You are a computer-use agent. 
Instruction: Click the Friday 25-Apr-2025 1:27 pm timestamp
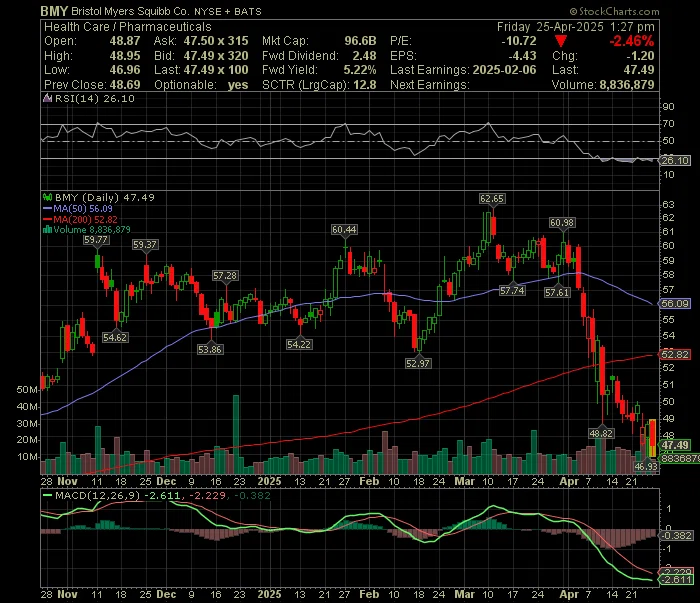[576, 27]
